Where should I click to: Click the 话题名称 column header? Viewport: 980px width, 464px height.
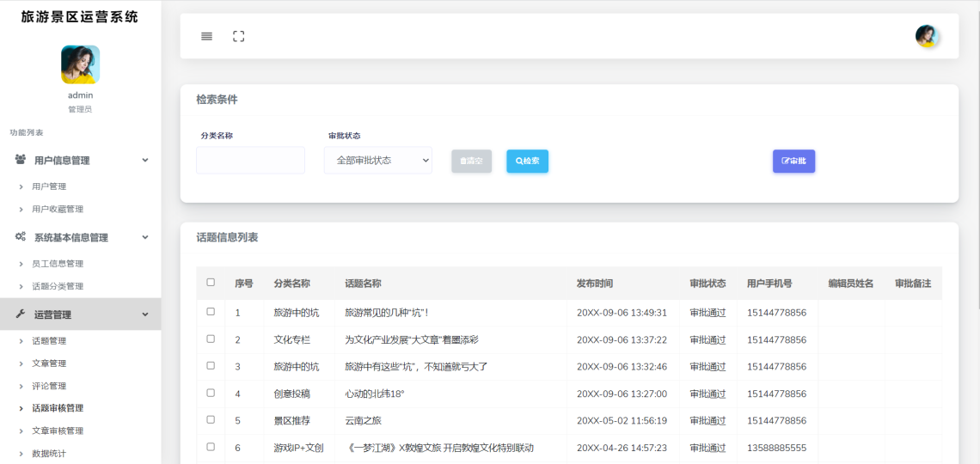pyautogui.click(x=363, y=284)
